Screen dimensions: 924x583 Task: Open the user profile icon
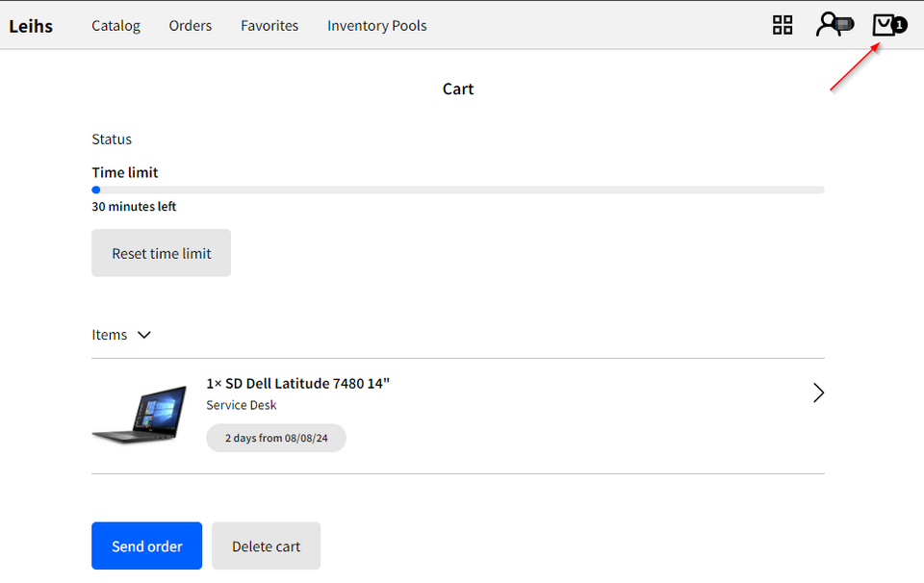tap(833, 25)
